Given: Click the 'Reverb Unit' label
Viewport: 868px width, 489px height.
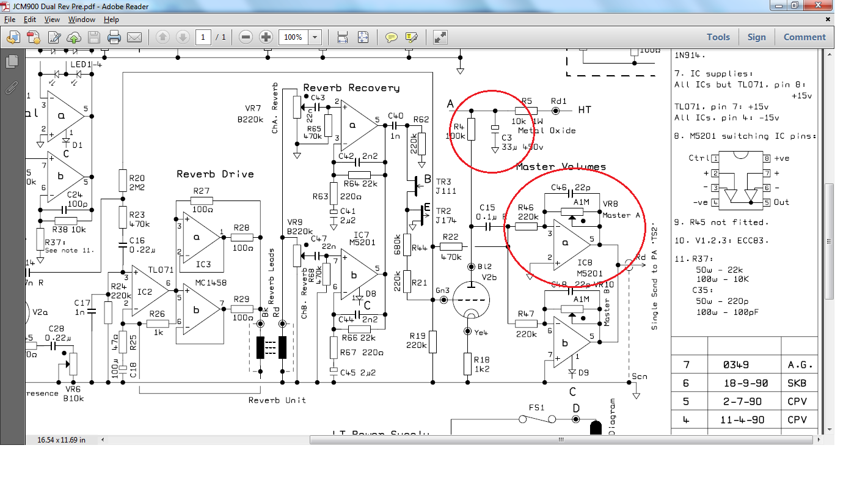Looking at the screenshot, I should [x=277, y=400].
